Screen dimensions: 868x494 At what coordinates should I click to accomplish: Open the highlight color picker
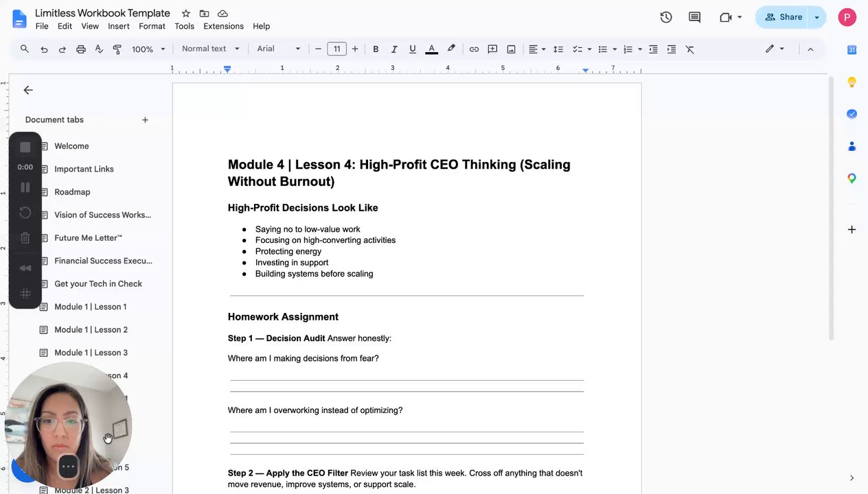(451, 49)
